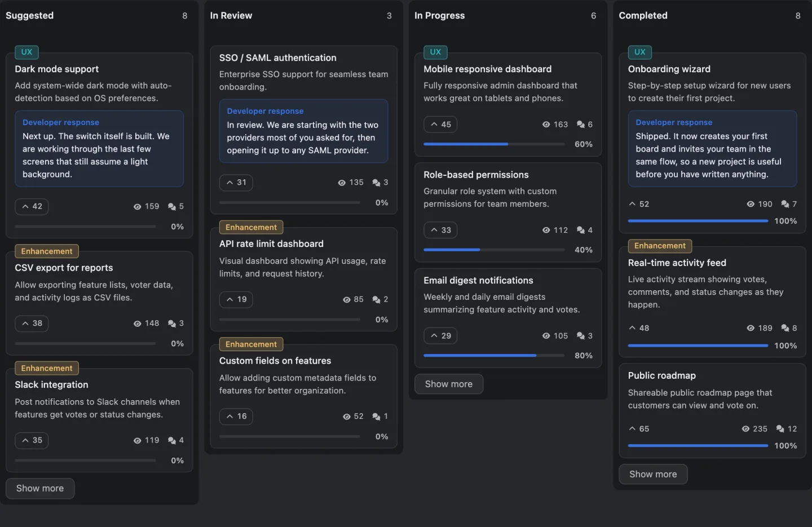Image resolution: width=812 pixels, height=527 pixels.
Task: Click the Onboarding wizard vote count 52
Action: point(639,204)
